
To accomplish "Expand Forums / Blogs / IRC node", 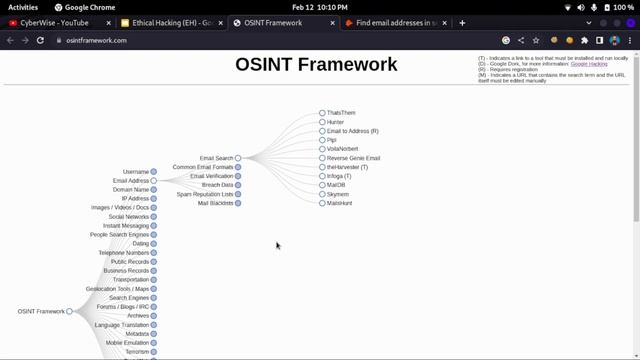I will coord(153,307).
